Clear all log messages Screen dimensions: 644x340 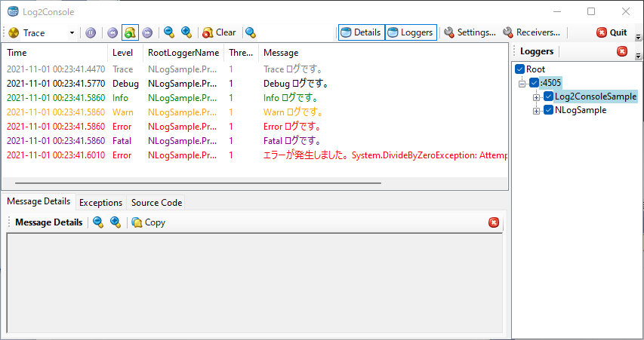(219, 32)
